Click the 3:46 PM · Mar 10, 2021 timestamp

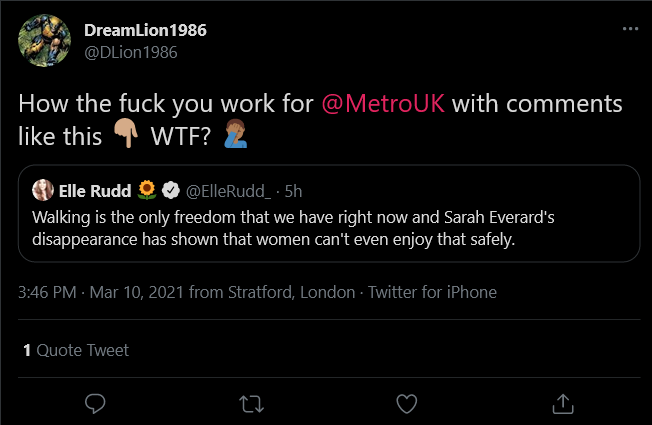pyautogui.click(x=101, y=292)
